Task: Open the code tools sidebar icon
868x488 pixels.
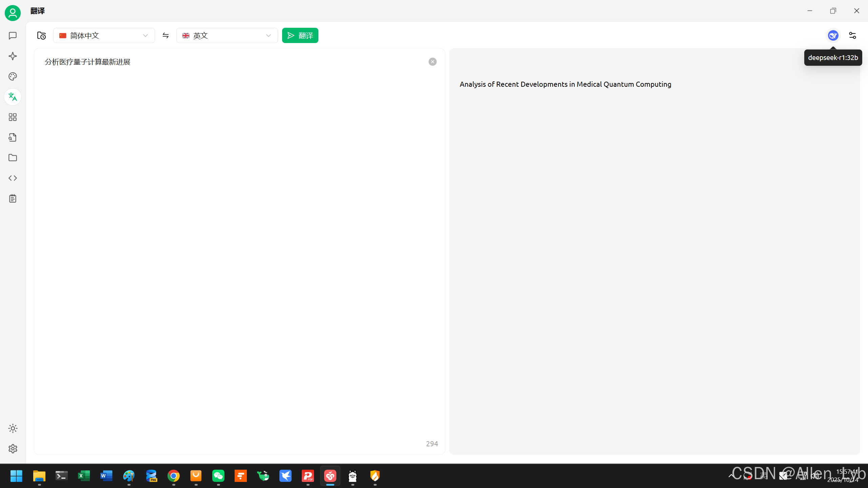Action: 13,178
